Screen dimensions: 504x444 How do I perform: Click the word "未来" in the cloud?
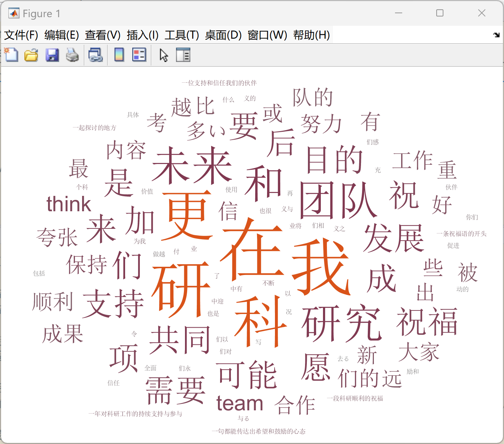(192, 165)
